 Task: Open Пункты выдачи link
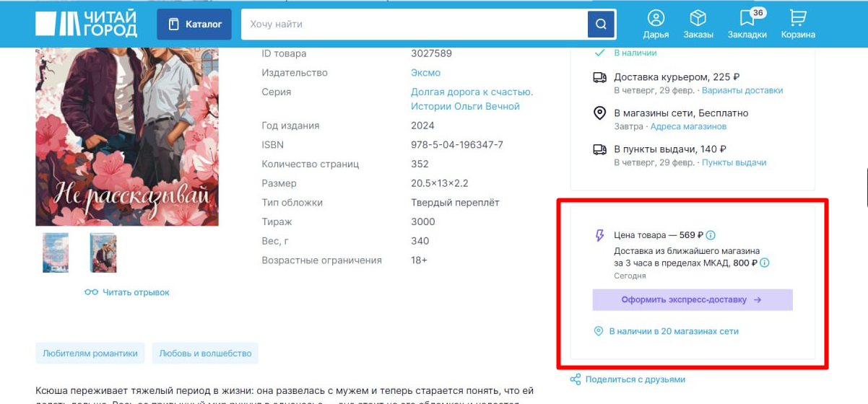tap(734, 163)
